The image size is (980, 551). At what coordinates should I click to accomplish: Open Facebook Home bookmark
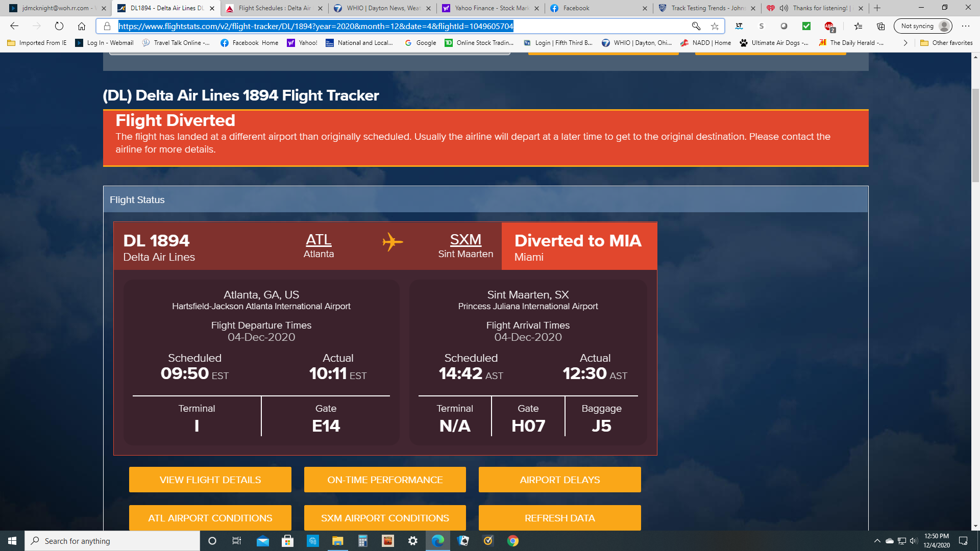249,43
